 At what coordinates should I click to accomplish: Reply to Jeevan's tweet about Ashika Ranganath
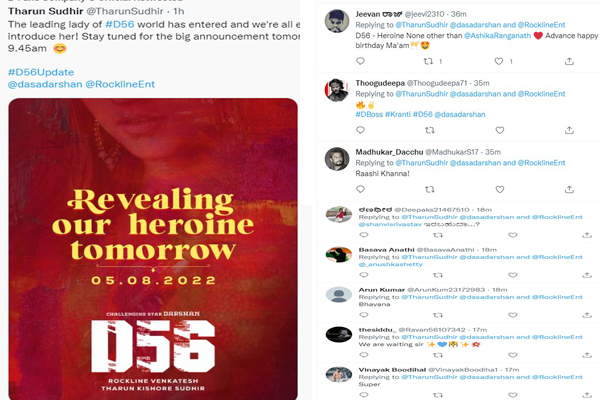point(360,61)
